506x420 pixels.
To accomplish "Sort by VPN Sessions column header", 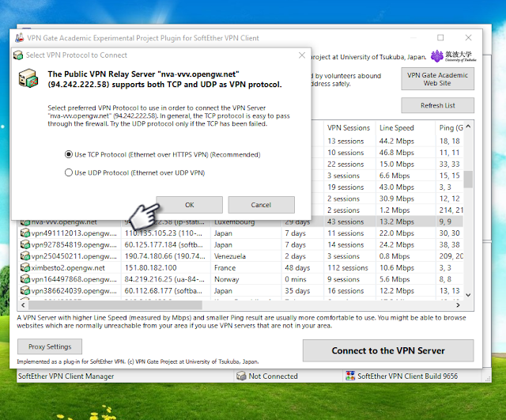I will tap(349, 128).
